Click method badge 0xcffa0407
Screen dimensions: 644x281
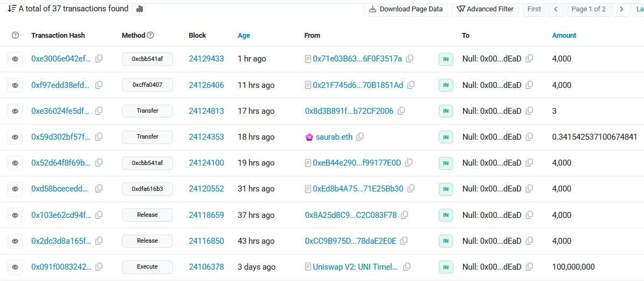point(148,85)
